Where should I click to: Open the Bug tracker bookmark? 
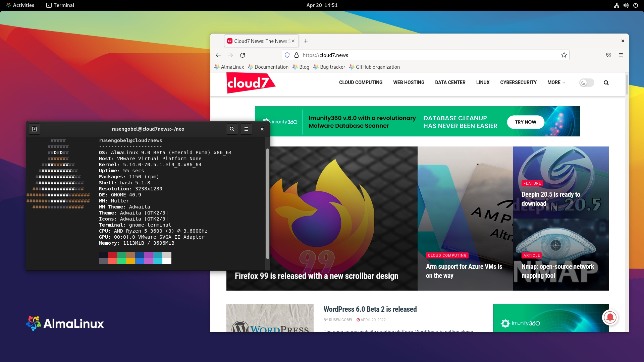pos(329,67)
